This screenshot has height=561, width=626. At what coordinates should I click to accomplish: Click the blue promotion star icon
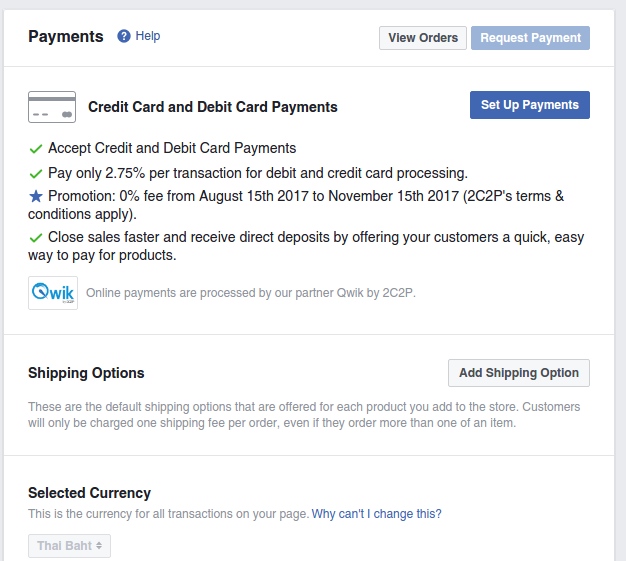click(x=36, y=196)
